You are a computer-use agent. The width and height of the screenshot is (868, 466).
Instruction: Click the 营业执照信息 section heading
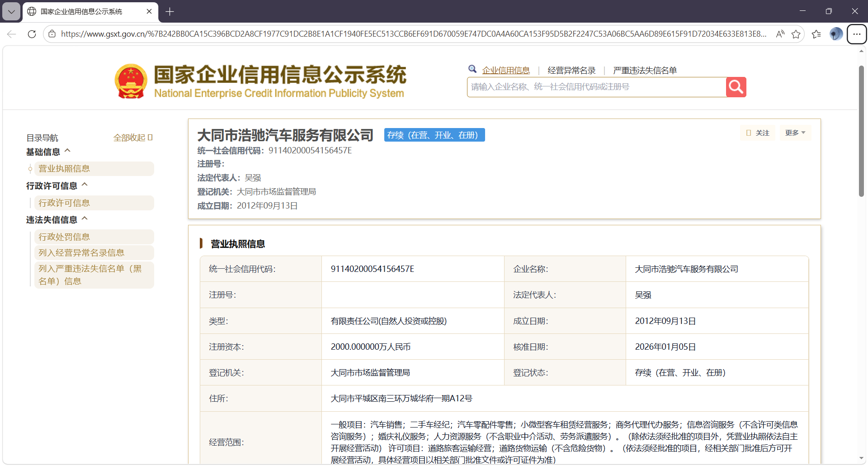[238, 244]
